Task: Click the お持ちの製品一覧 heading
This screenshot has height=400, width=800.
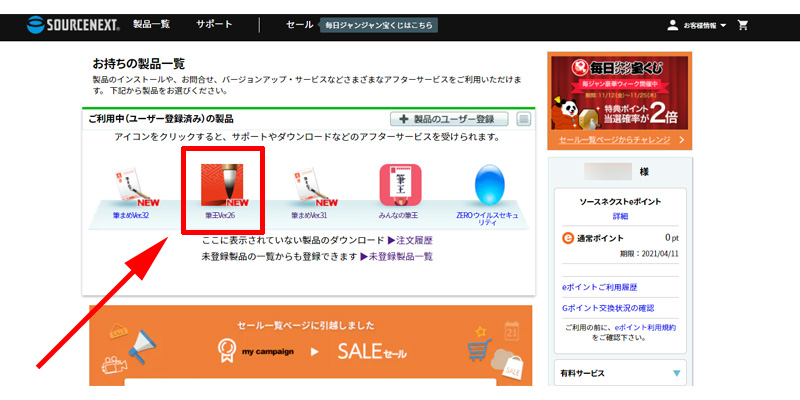Action: [x=138, y=64]
